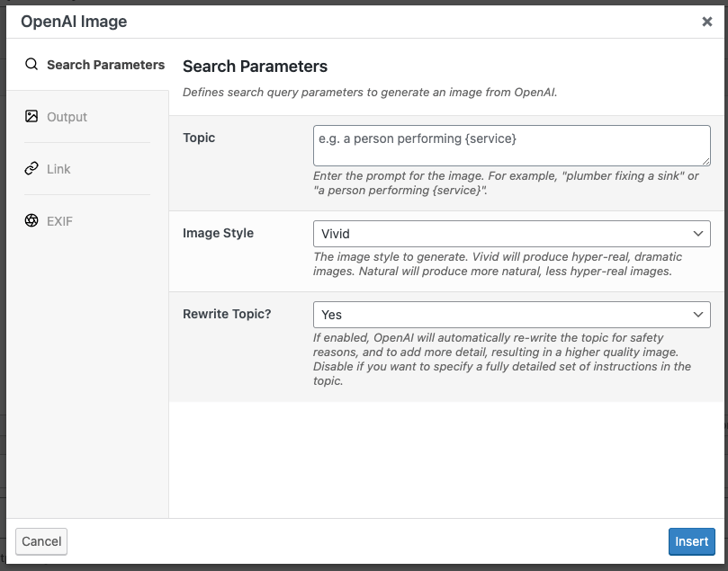Switch to the Output tab
The width and height of the screenshot is (728, 571).
87,116
